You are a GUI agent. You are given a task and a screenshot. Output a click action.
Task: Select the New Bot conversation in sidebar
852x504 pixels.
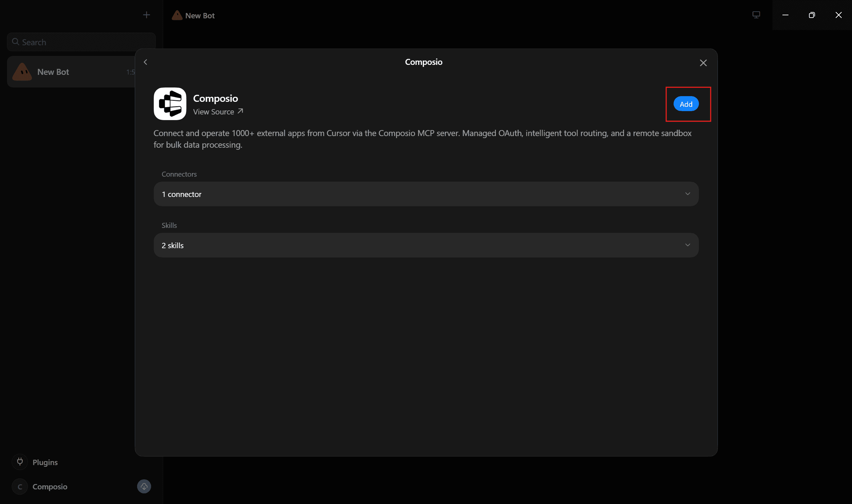(71, 72)
